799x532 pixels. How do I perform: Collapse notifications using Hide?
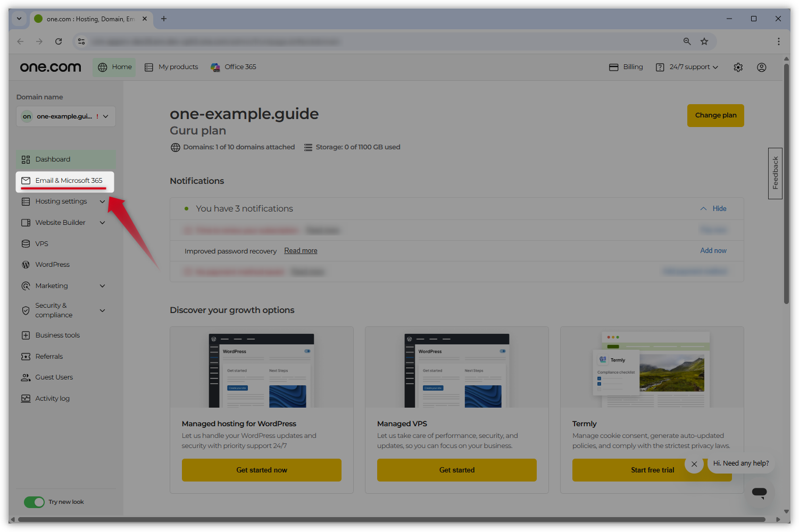coord(719,209)
